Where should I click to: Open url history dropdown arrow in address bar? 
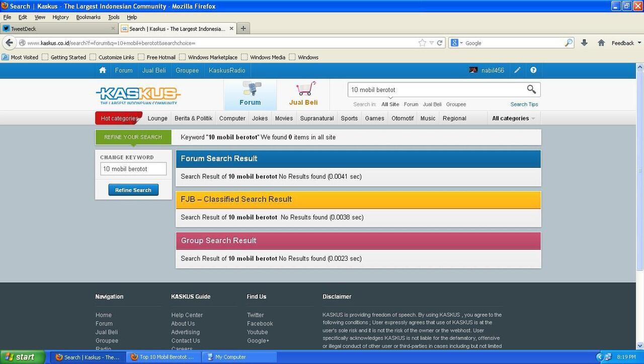(431, 43)
